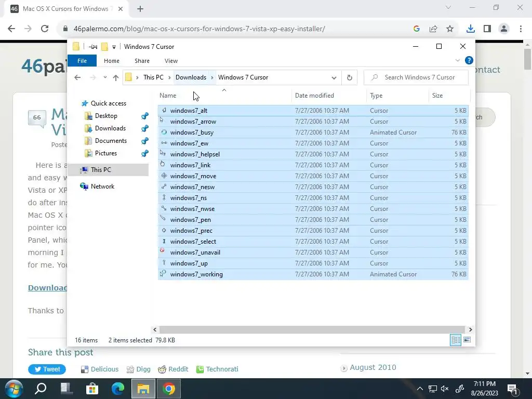This screenshot has height=399, width=532.
Task: Click the Tweet button on webpage
Action: [x=47, y=369]
